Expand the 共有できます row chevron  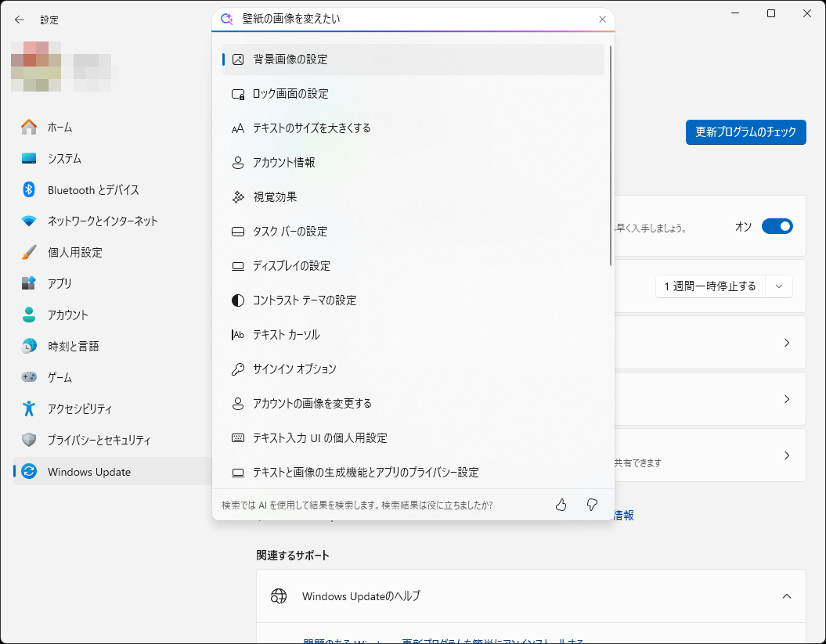click(787, 455)
